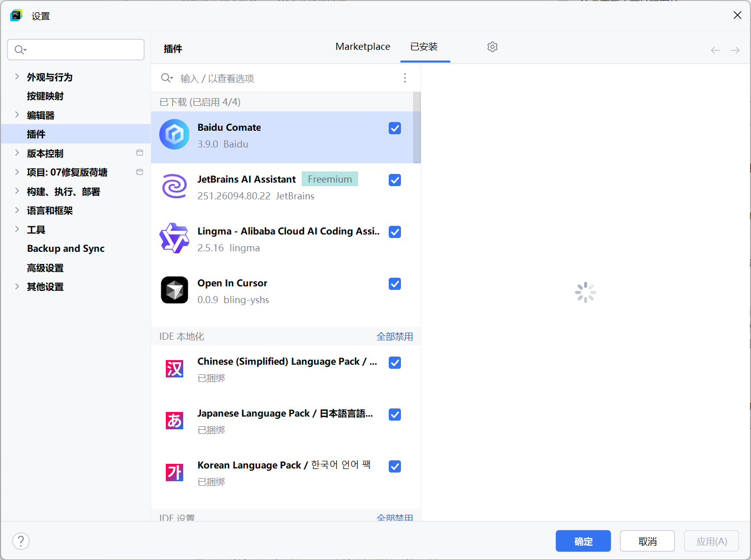Viewport: 751px width, 560px height.
Task: Click the 取消 button
Action: pyautogui.click(x=647, y=541)
